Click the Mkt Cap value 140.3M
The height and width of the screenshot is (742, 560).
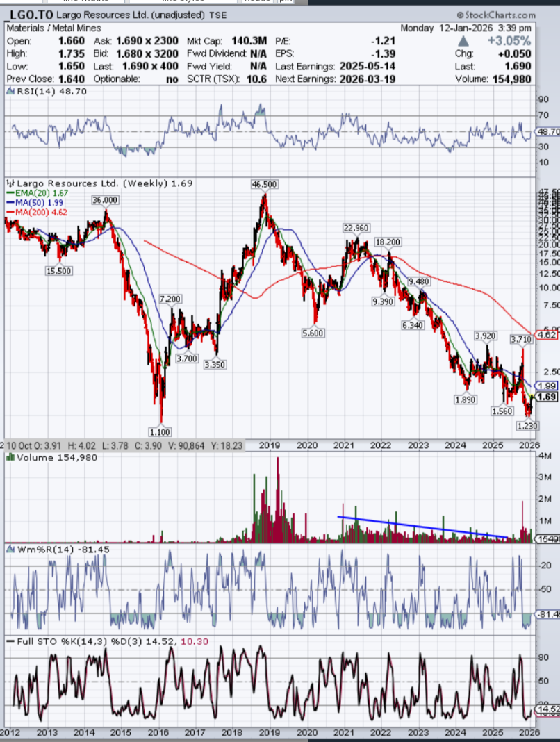(249, 41)
